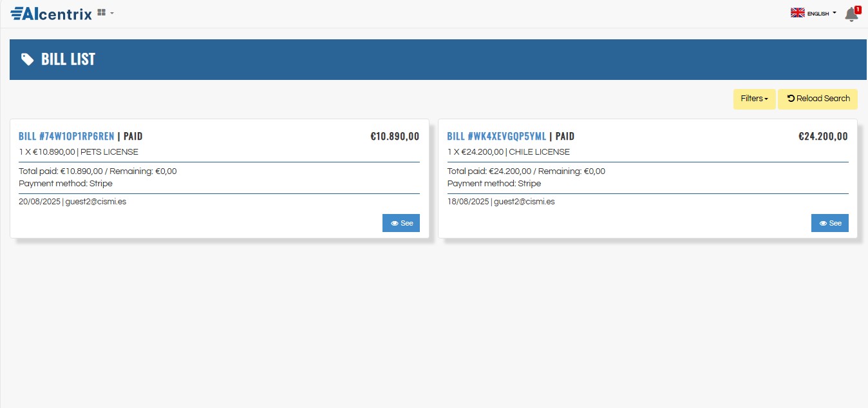This screenshot has height=408, width=868.
Task: Open the apps grid icon menu
Action: point(101,12)
